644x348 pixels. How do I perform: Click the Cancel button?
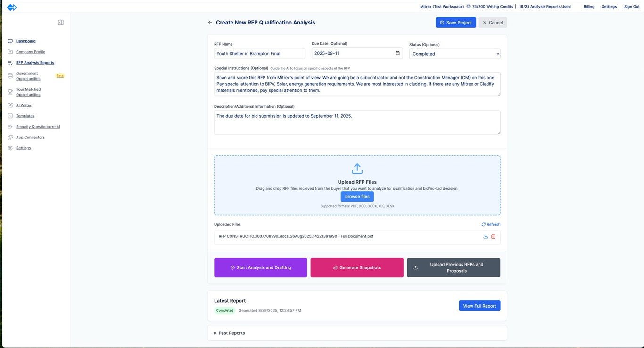(x=493, y=23)
